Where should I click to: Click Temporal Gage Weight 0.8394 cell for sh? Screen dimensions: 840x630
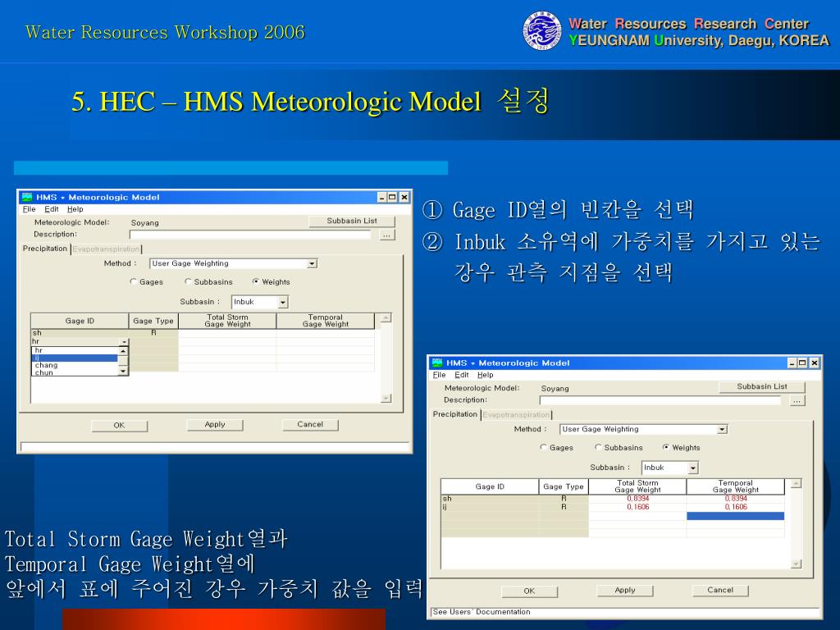(736, 499)
